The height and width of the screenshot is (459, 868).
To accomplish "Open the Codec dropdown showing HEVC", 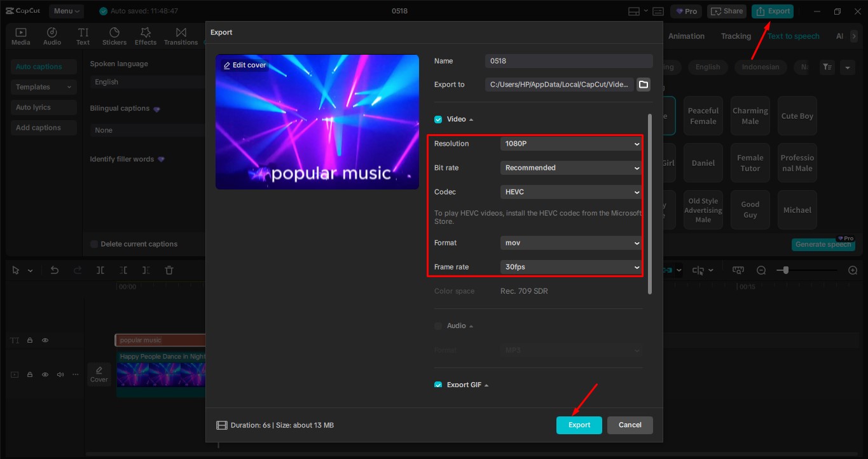I will click(x=570, y=191).
